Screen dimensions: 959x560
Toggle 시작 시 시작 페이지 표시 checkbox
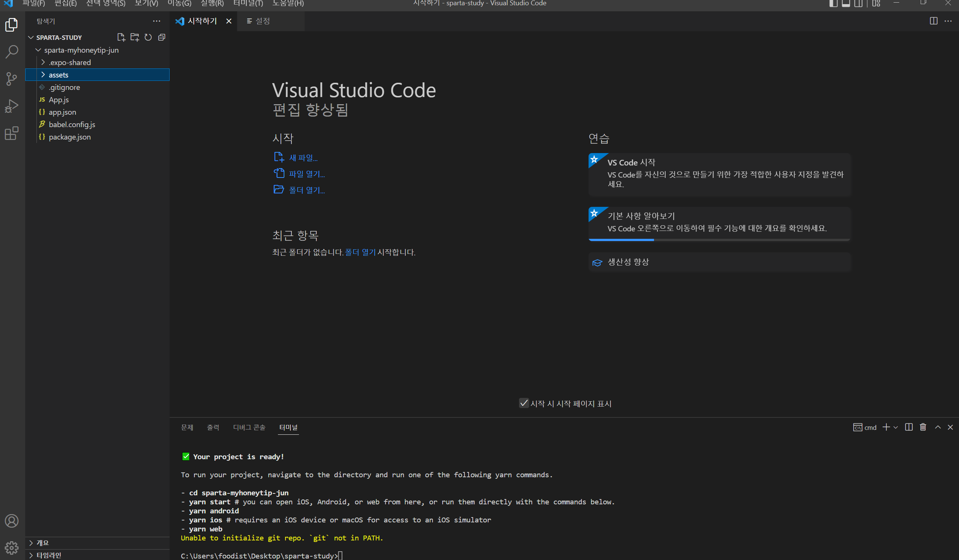524,403
